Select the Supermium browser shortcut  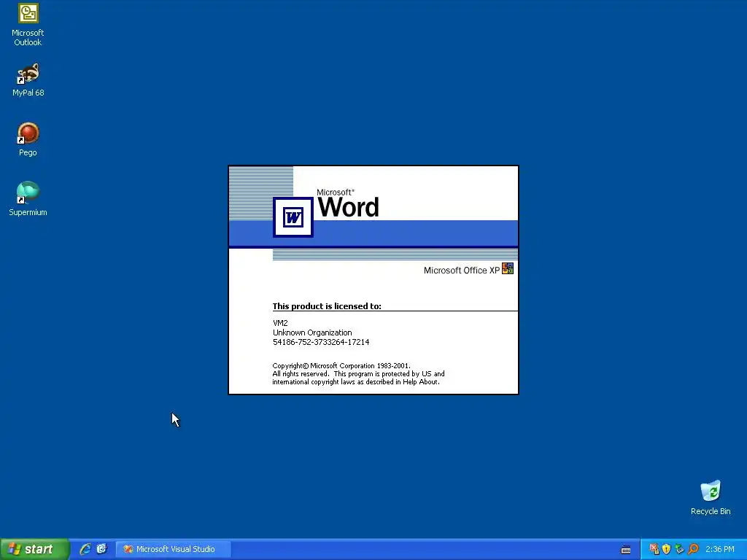pos(28,199)
